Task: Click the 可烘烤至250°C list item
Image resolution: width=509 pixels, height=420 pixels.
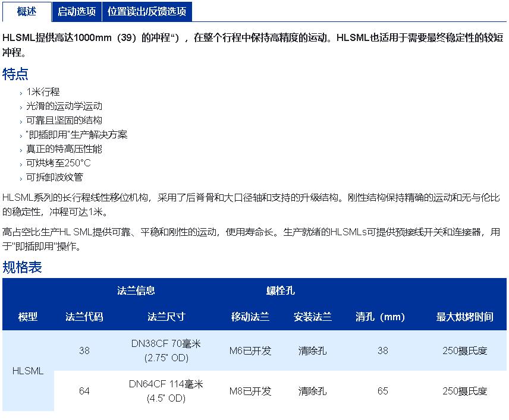Action: (x=58, y=163)
